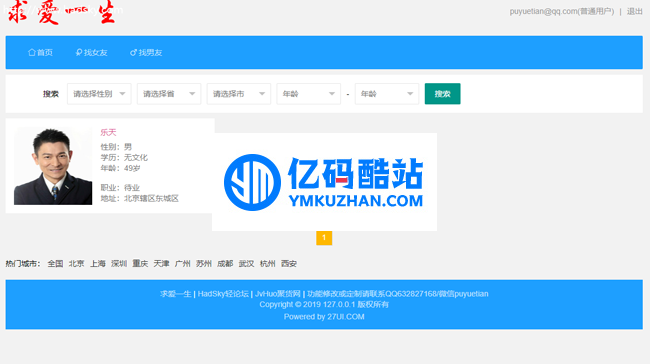Click the 性别：男 gender text
Viewport: 650px width, 364px height.
tap(116, 147)
